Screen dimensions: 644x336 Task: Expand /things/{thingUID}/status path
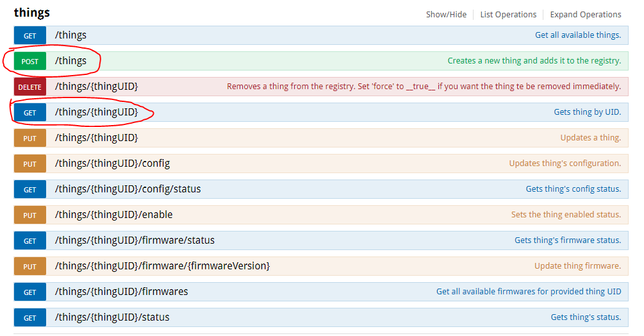[112, 317]
